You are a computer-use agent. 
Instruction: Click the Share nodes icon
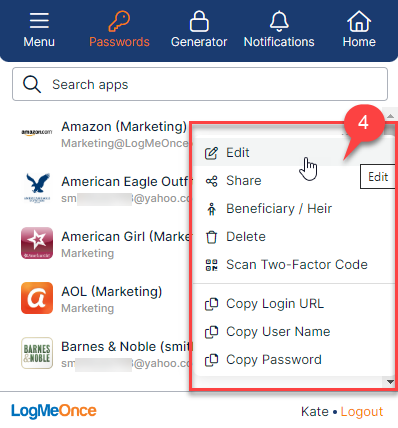(x=211, y=181)
